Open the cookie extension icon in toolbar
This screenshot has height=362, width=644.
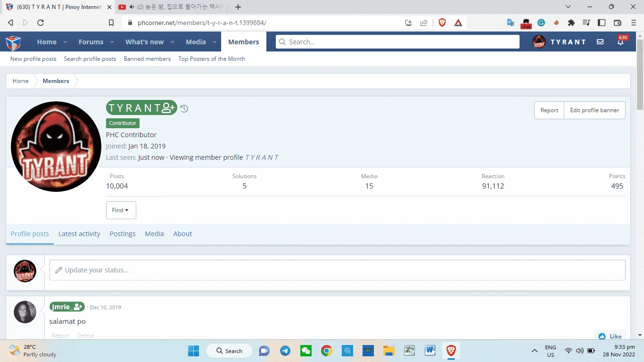coord(556,23)
